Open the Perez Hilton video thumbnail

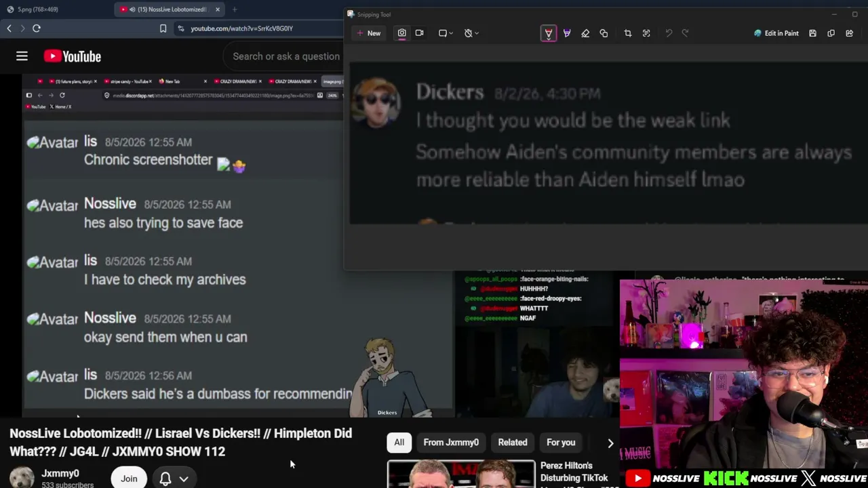tap(461, 474)
